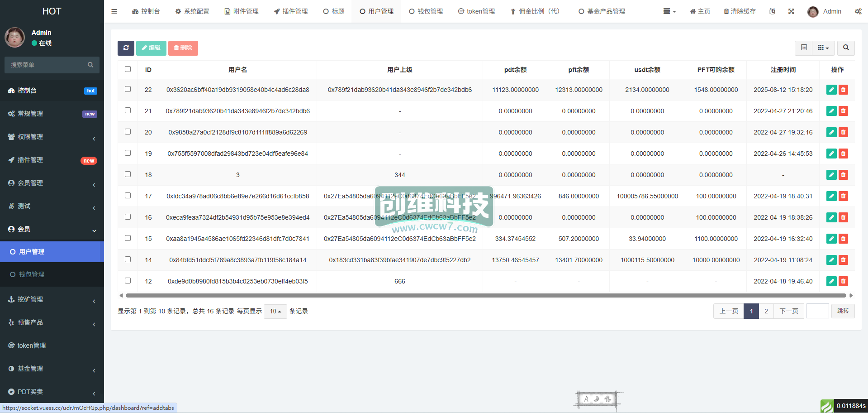
Task: Open 钱包管理 in the sidebar submenu
Action: click(52, 274)
